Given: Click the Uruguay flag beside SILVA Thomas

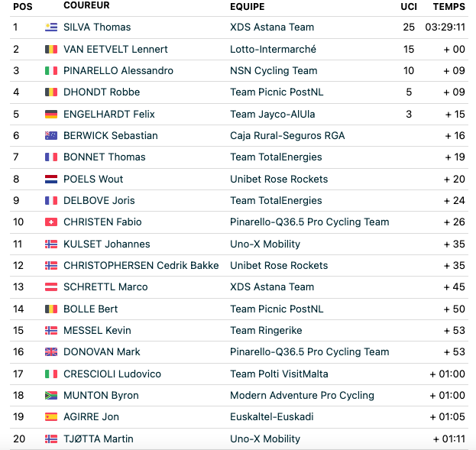Looking at the screenshot, I should [x=51, y=27].
